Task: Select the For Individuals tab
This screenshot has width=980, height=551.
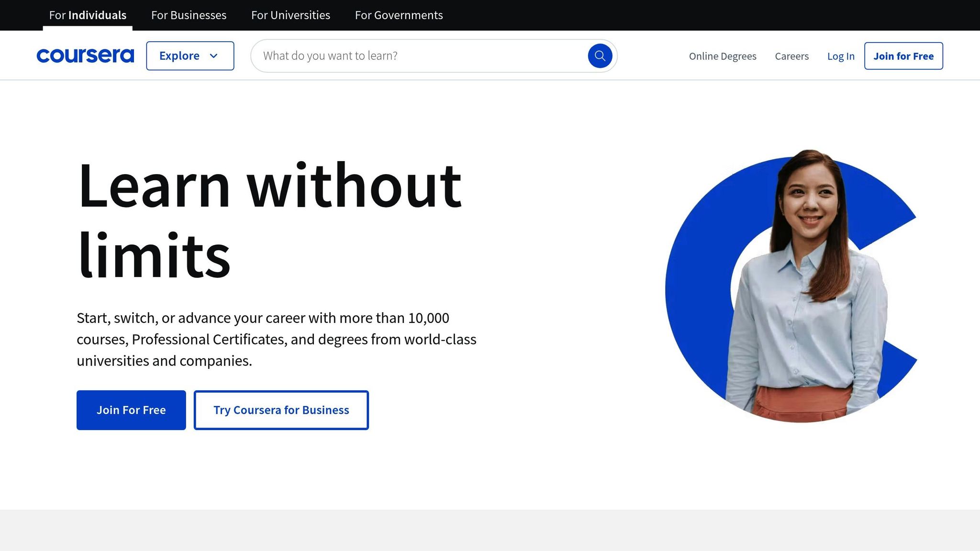Action: [x=87, y=15]
